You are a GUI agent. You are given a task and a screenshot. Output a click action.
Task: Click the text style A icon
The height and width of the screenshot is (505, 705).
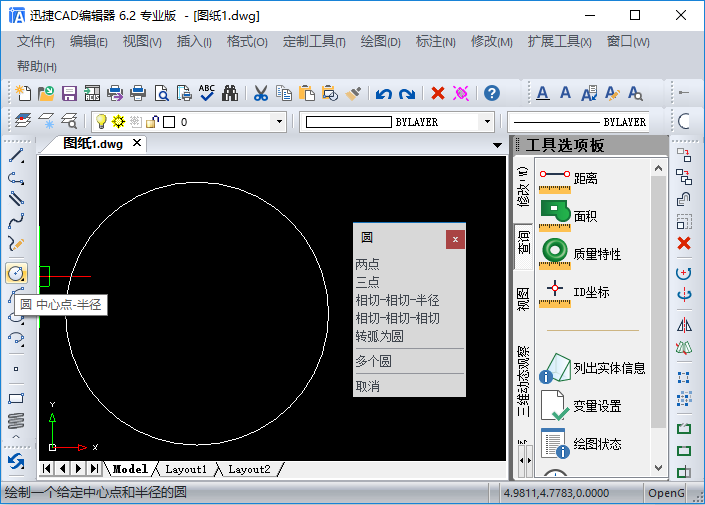pos(543,93)
